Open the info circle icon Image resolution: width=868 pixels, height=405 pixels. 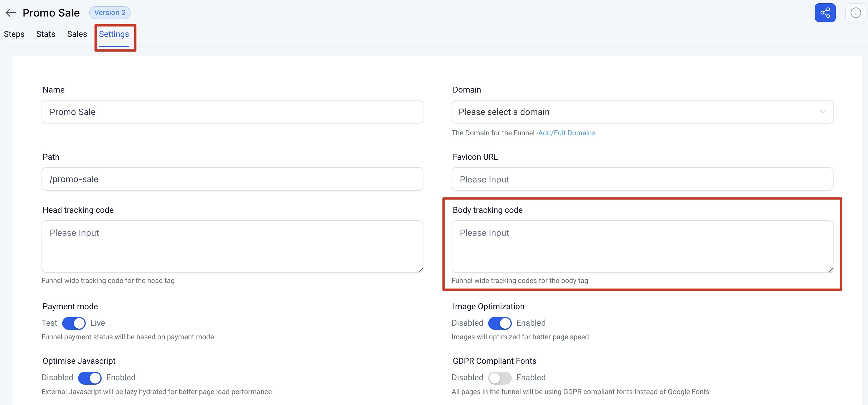855,13
